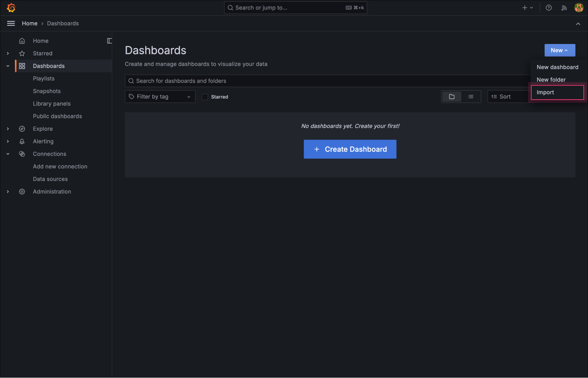Open Data sources in sidebar
588x378 pixels.
tap(50, 179)
